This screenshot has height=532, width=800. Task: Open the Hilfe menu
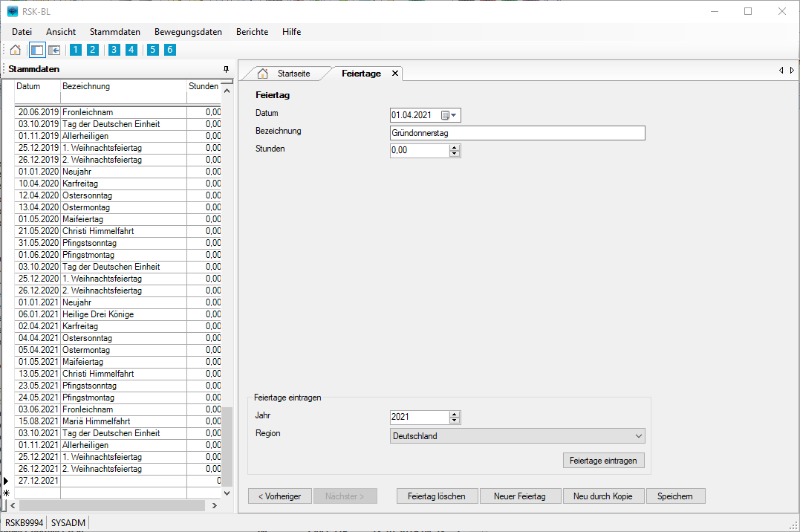[x=291, y=32]
